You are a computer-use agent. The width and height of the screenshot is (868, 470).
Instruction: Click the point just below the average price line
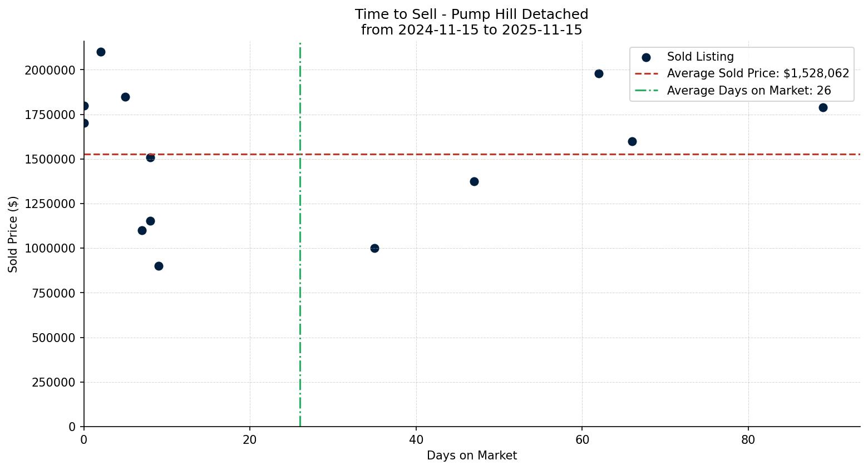[150, 158]
